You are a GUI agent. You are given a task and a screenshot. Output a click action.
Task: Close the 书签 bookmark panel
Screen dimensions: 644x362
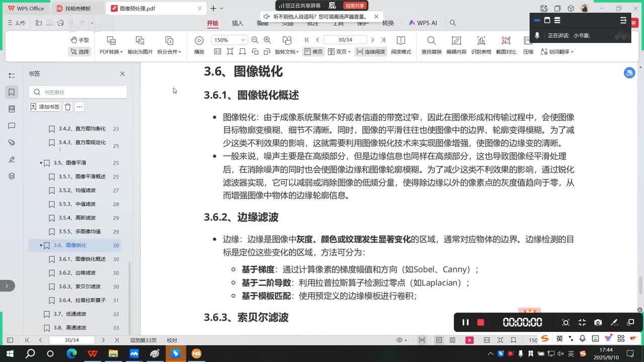[x=122, y=73]
